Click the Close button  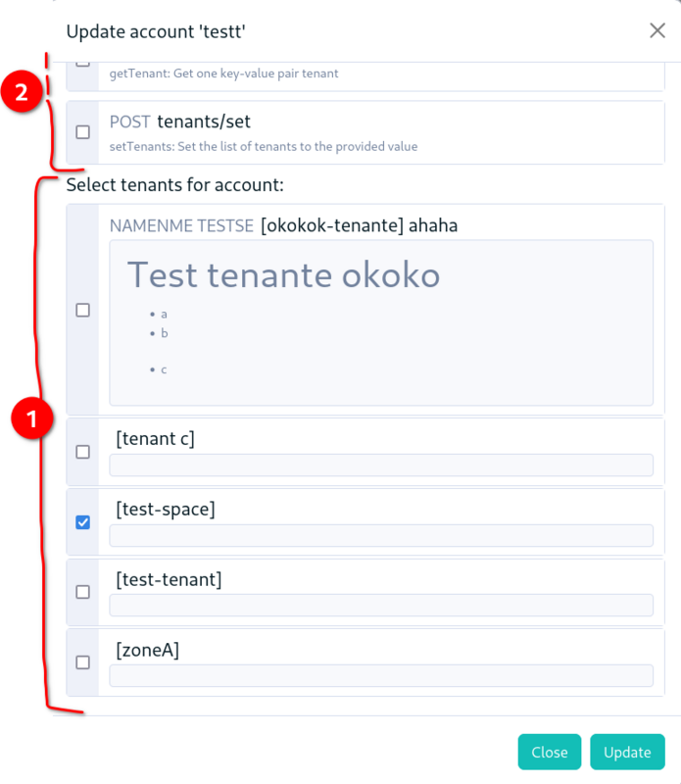[x=550, y=752]
